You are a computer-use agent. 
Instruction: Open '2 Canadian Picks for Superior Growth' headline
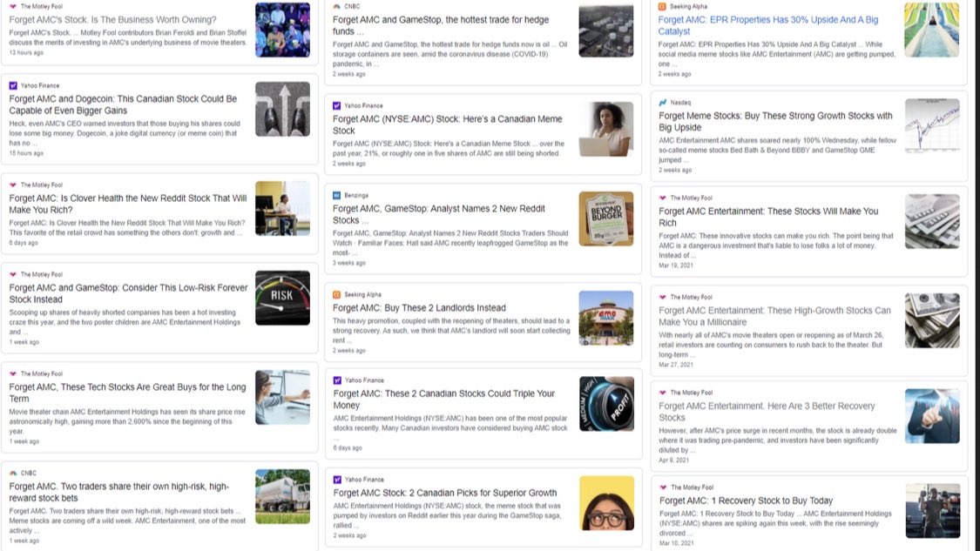point(445,493)
